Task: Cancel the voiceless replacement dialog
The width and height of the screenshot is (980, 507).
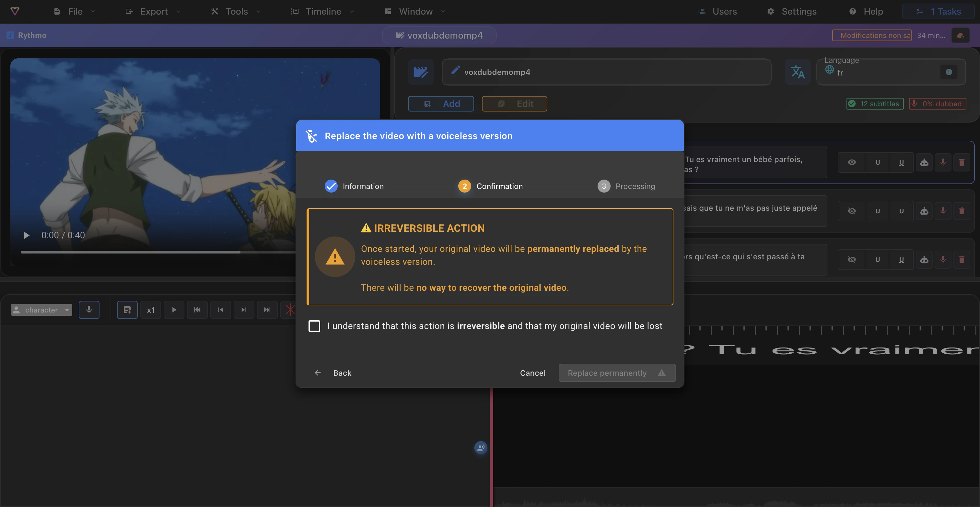Action: tap(532, 373)
